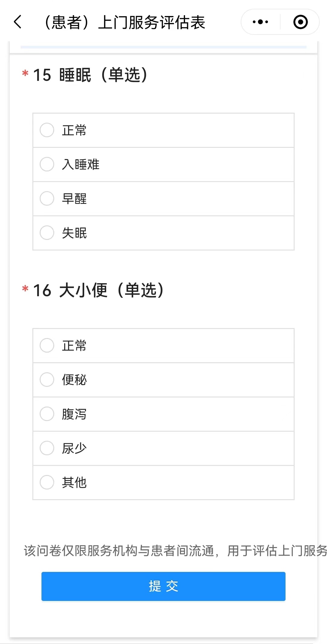Tap the mini program close target icon

pos(300,22)
